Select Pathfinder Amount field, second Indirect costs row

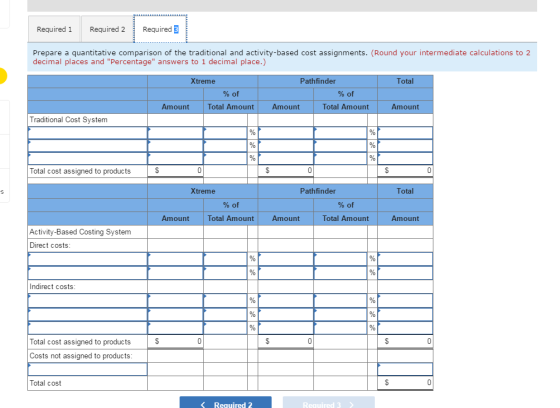(x=286, y=314)
